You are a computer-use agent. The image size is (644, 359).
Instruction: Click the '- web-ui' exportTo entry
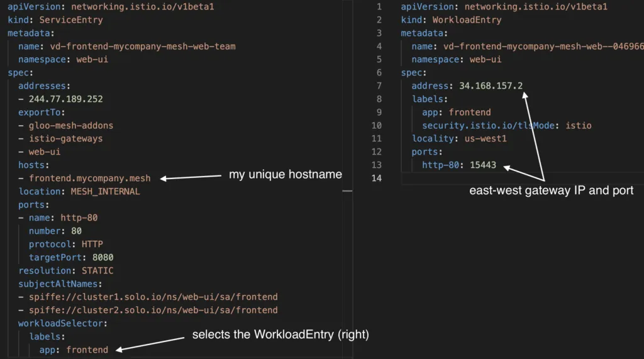point(39,152)
